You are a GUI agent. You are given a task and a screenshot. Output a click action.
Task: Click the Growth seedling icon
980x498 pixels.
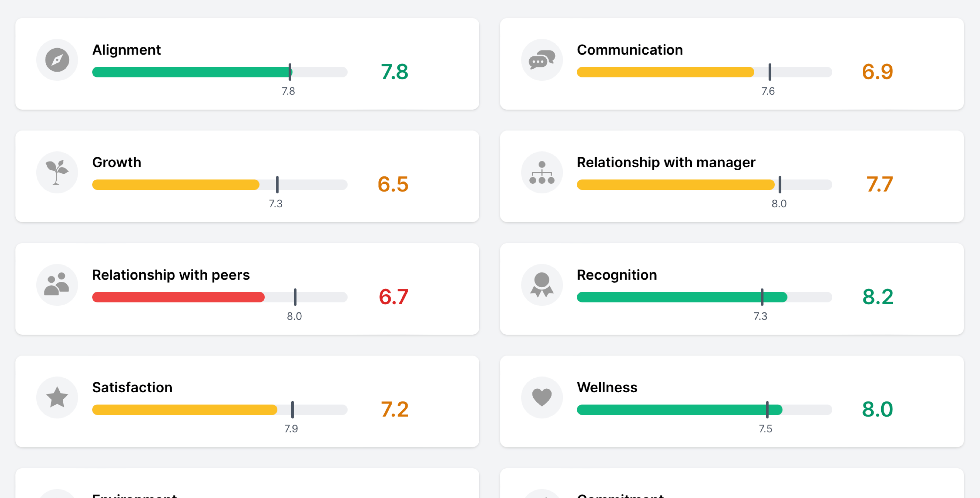pyautogui.click(x=57, y=173)
